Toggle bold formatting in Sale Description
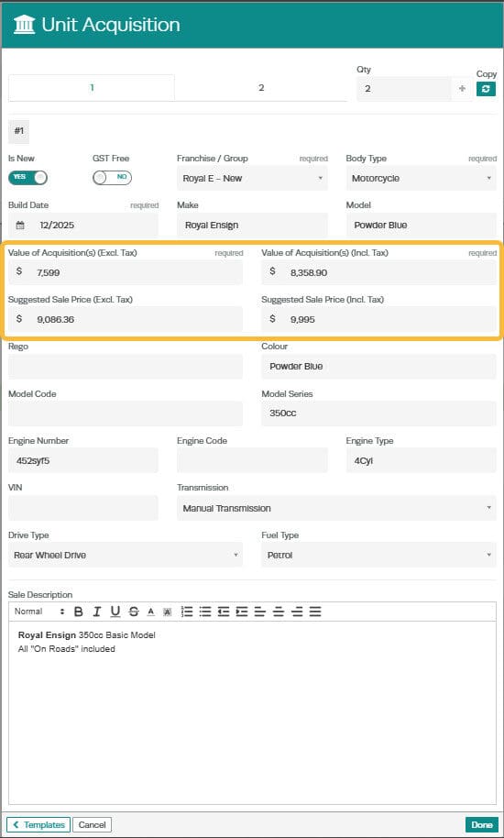Screen dimensions: 504x838 78,612
